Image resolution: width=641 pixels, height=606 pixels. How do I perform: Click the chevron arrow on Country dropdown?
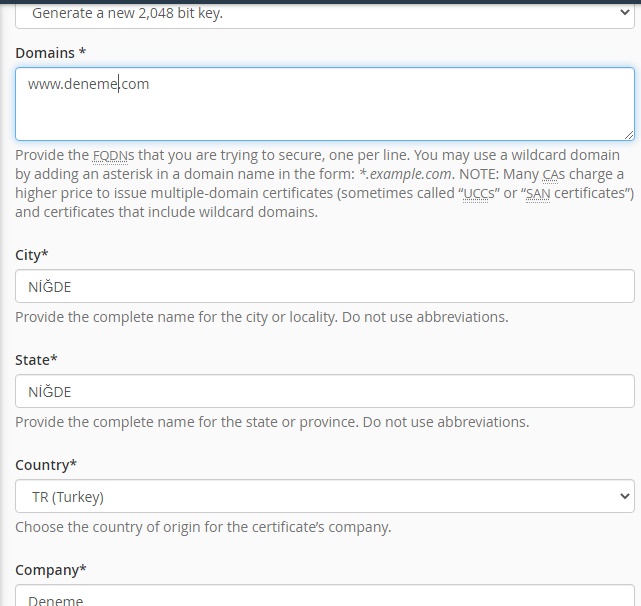624,496
